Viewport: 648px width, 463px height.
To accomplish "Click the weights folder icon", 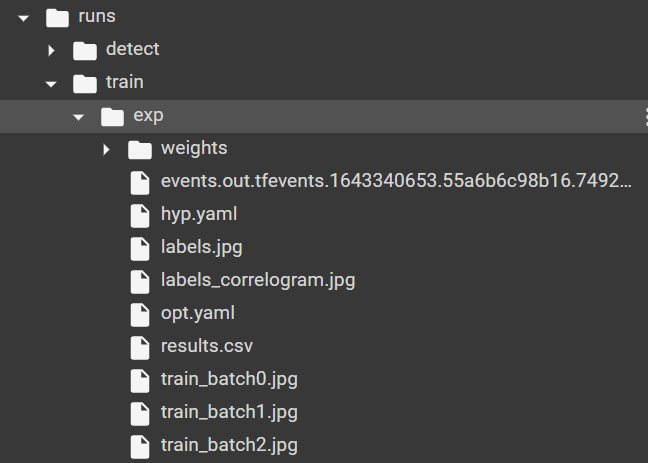I will [140, 149].
